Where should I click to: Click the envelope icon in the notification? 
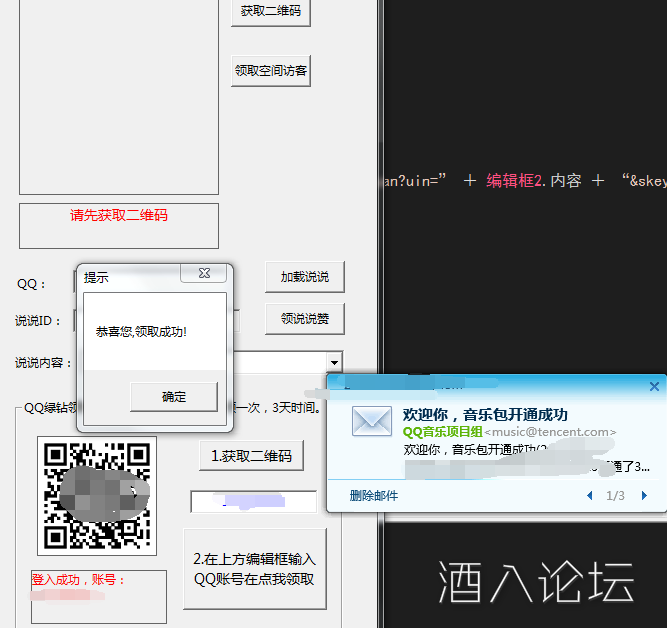coord(370,422)
